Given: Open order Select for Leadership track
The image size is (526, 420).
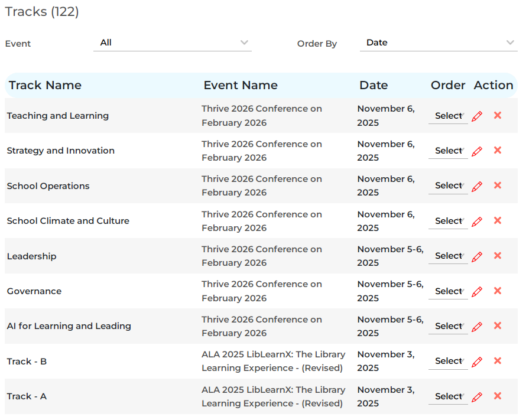Looking at the screenshot, I should (x=449, y=256).
